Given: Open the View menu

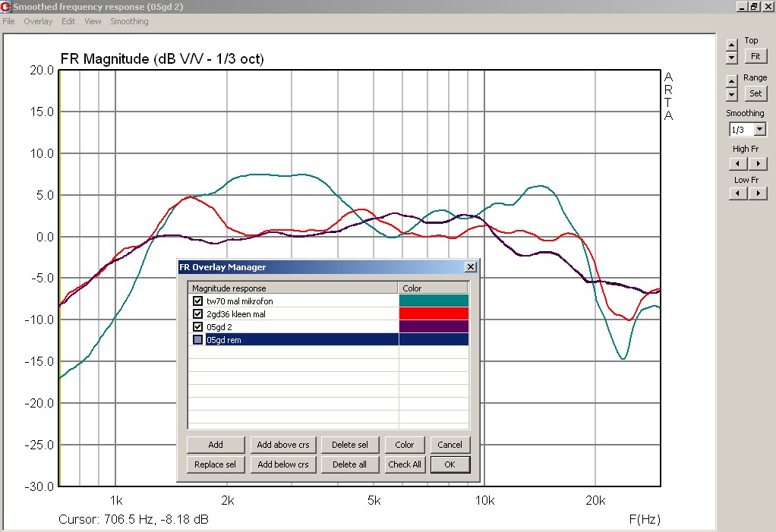Looking at the screenshot, I should [x=93, y=21].
